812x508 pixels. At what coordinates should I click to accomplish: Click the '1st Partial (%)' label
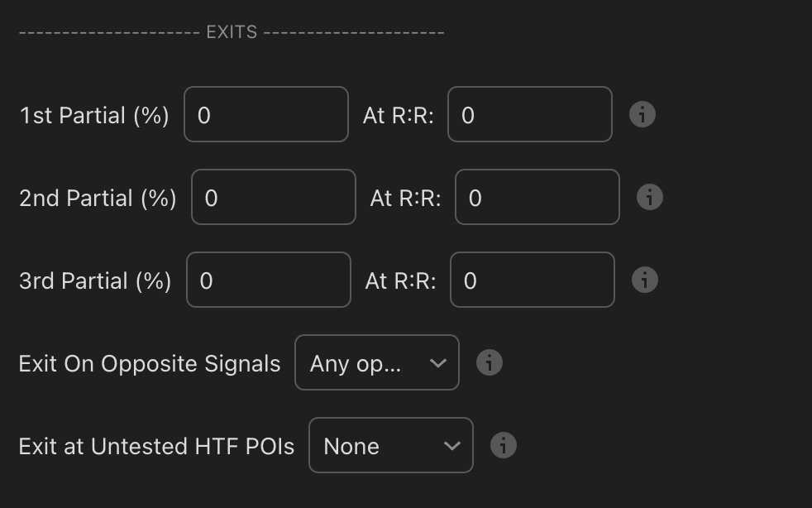tap(93, 115)
